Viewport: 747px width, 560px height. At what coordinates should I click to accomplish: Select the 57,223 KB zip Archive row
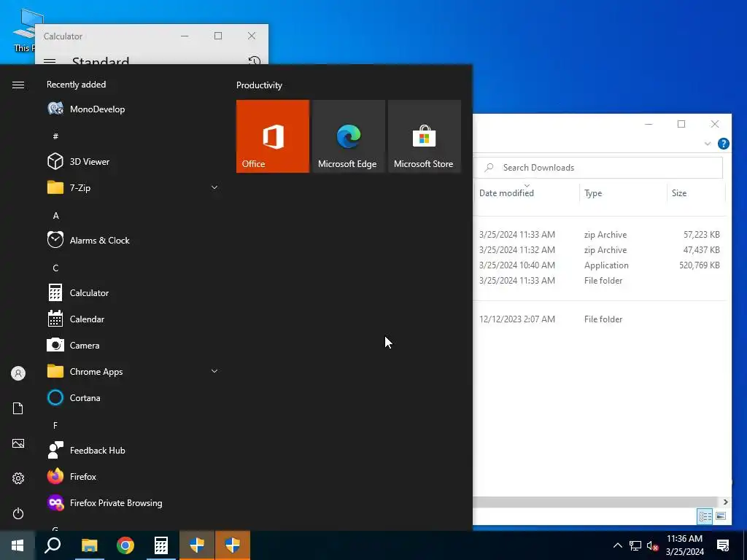coord(600,235)
